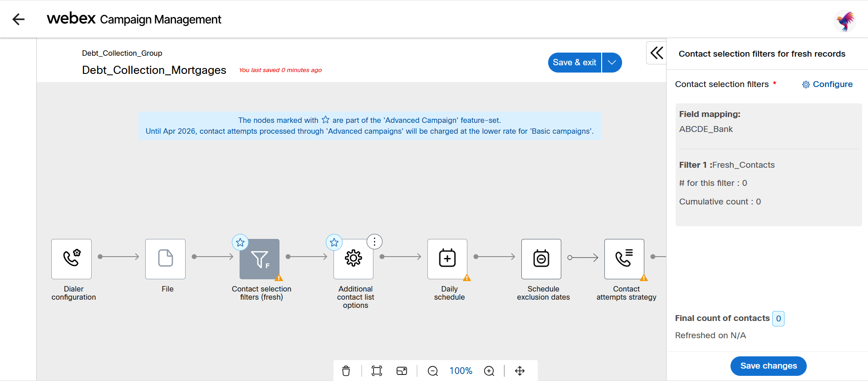The height and width of the screenshot is (384, 868).
Task: Click the star icon inside the info banner
Action: click(x=326, y=120)
